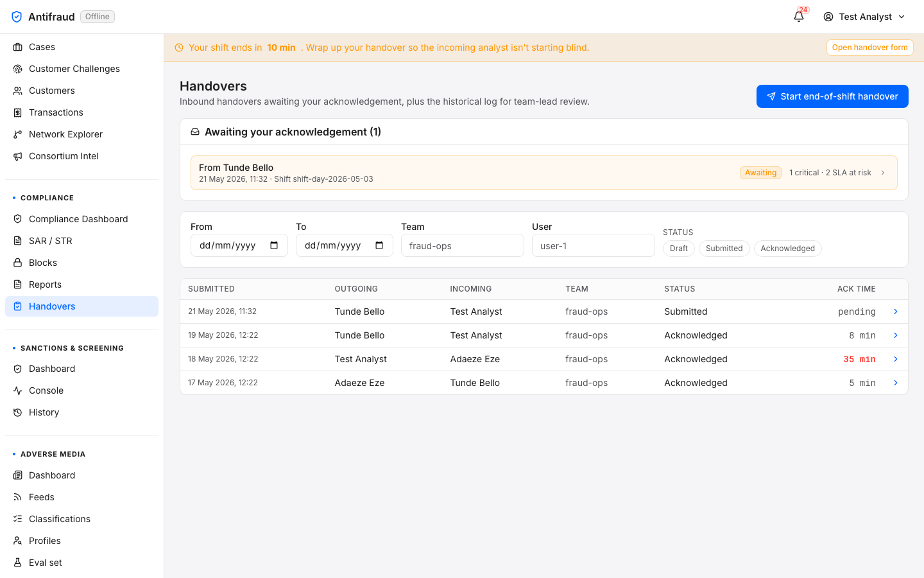This screenshot has width=924, height=578.
Task: Select Compliance Dashboard menu item
Action: point(81,219)
